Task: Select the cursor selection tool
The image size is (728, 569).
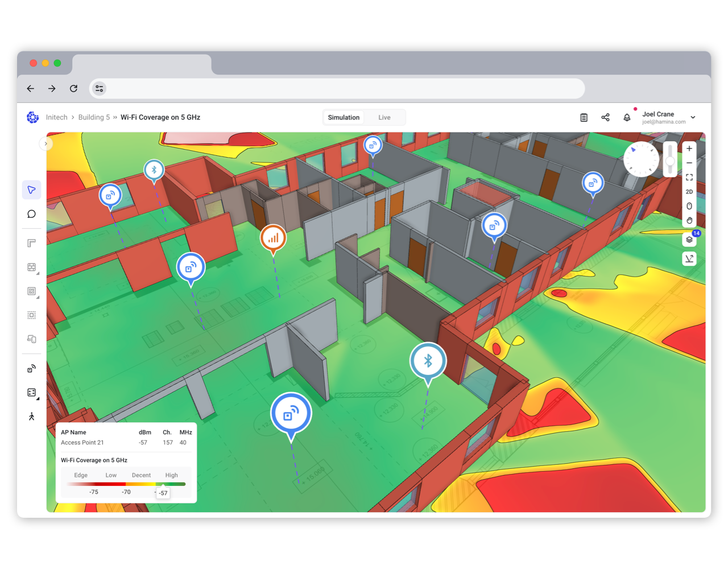Action: [x=31, y=189]
